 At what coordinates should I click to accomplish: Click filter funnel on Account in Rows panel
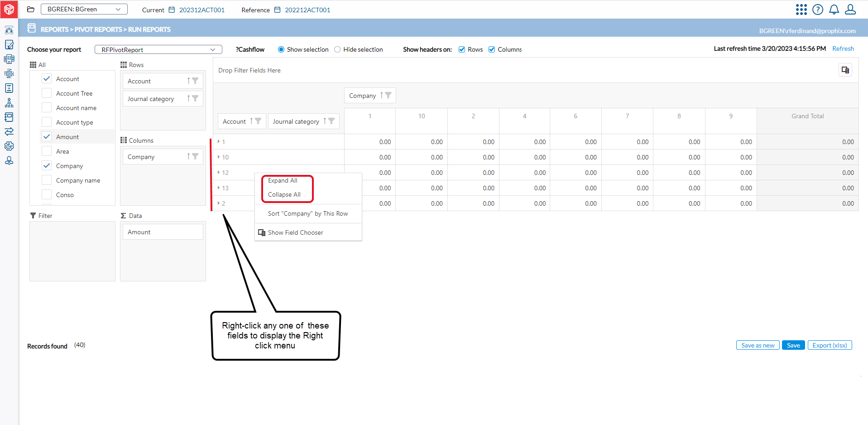[195, 81]
